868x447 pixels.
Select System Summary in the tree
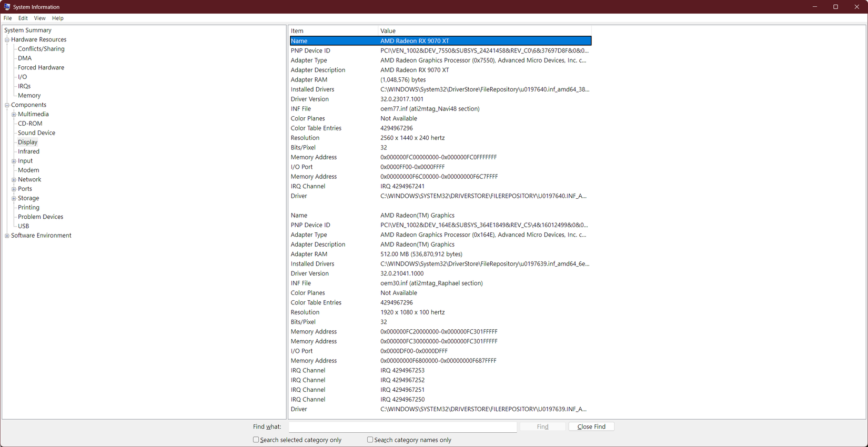point(28,30)
